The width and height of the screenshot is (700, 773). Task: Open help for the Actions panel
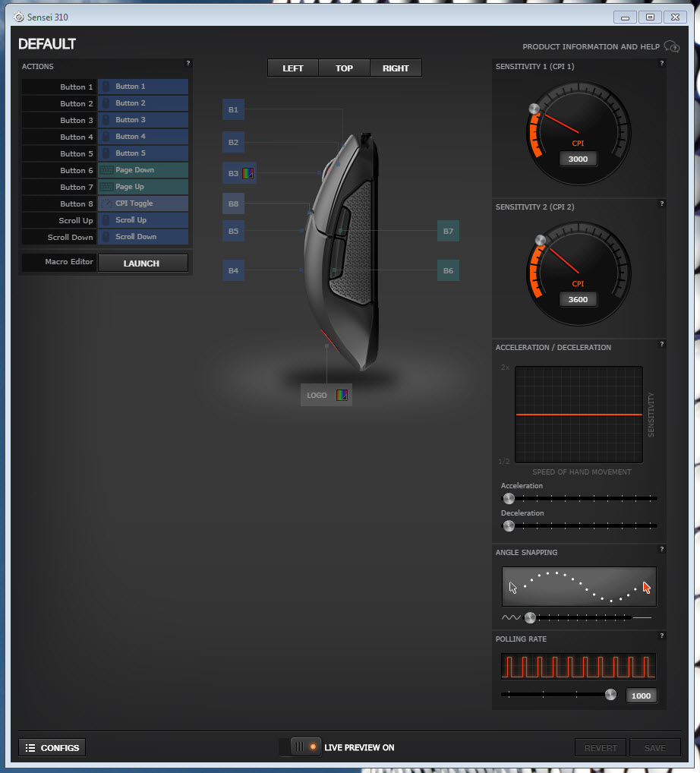click(188, 63)
